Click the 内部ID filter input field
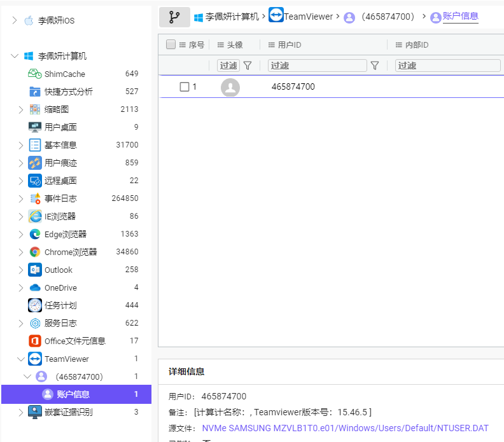 coord(447,66)
